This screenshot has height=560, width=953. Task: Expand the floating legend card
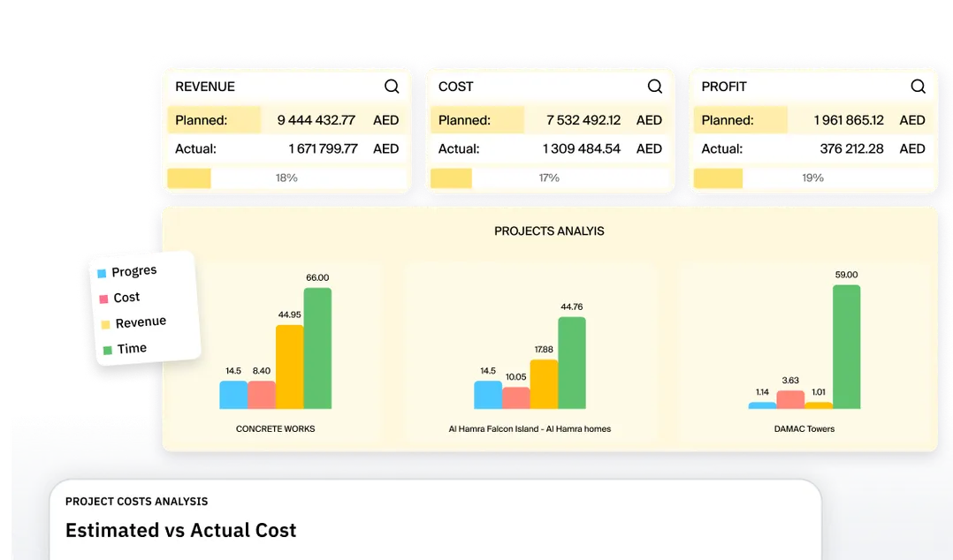pos(141,309)
